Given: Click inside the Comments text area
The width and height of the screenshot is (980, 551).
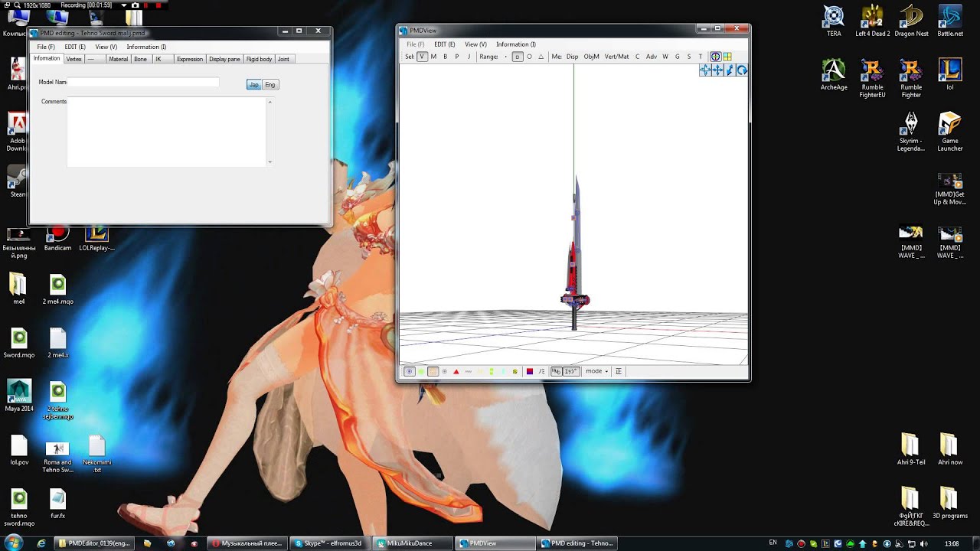Looking at the screenshot, I should pyautogui.click(x=166, y=132).
